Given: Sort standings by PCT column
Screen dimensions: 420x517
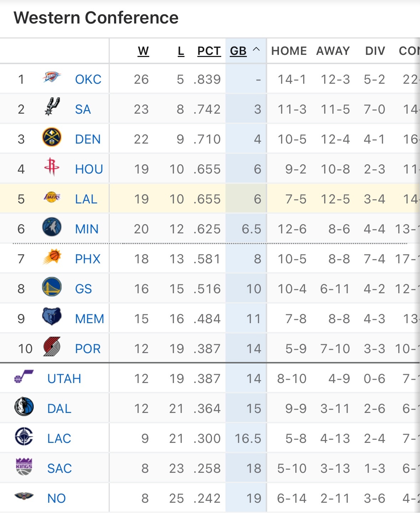Looking at the screenshot, I should point(209,51).
